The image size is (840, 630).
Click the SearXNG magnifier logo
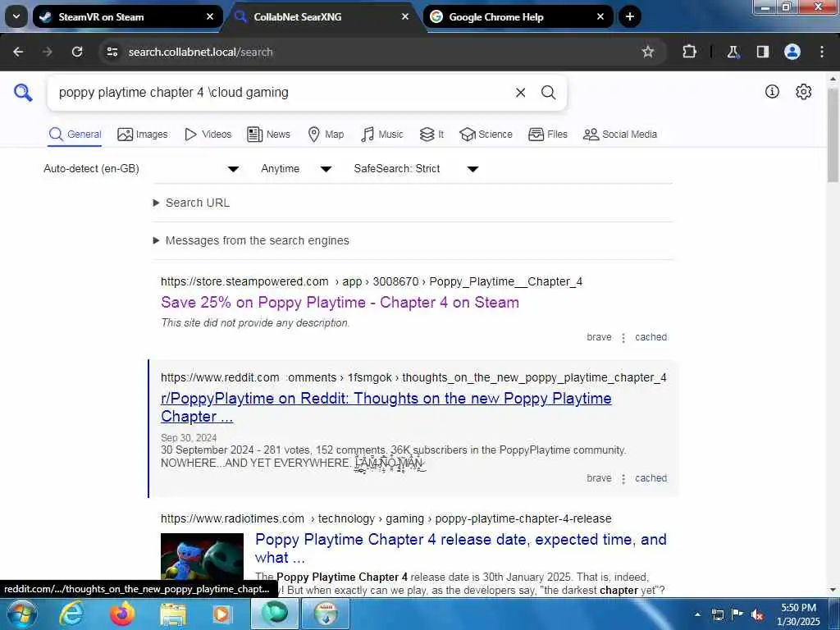(x=23, y=93)
